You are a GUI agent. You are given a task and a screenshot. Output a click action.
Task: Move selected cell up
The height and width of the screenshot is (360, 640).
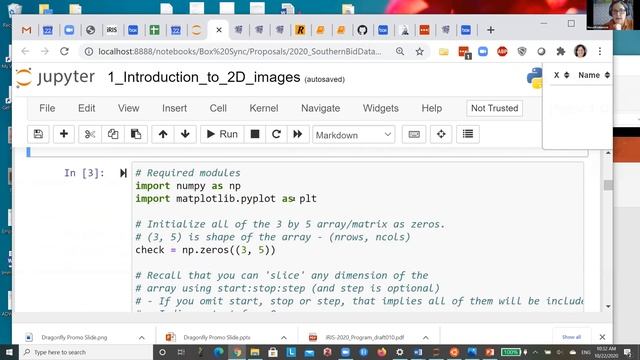(163, 134)
